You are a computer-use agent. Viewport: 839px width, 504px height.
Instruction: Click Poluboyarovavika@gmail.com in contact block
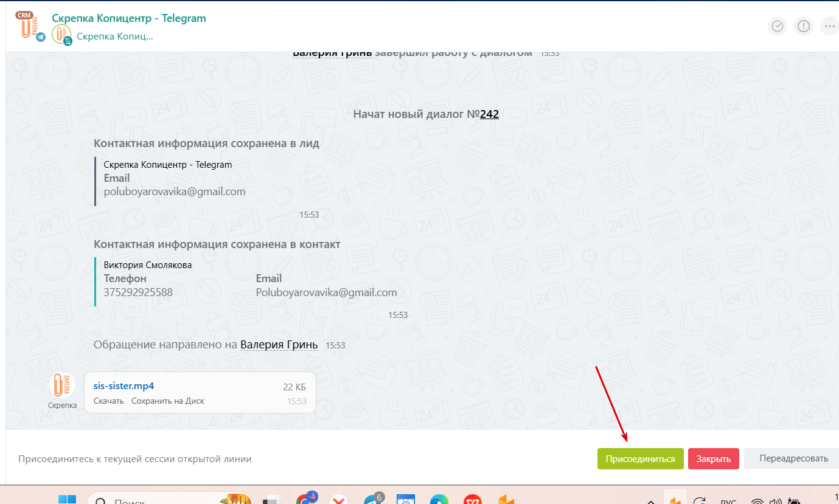tap(326, 292)
